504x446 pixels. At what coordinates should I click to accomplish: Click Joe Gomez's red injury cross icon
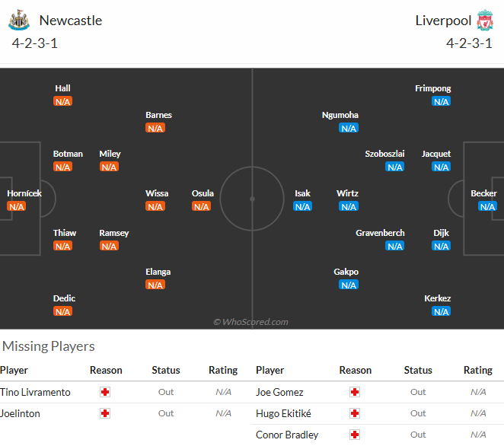355,392
